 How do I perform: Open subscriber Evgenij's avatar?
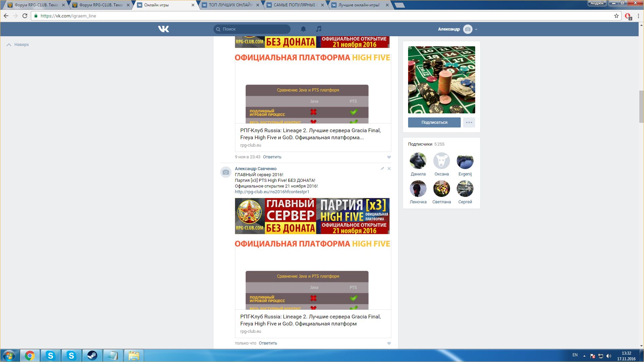[x=465, y=161]
